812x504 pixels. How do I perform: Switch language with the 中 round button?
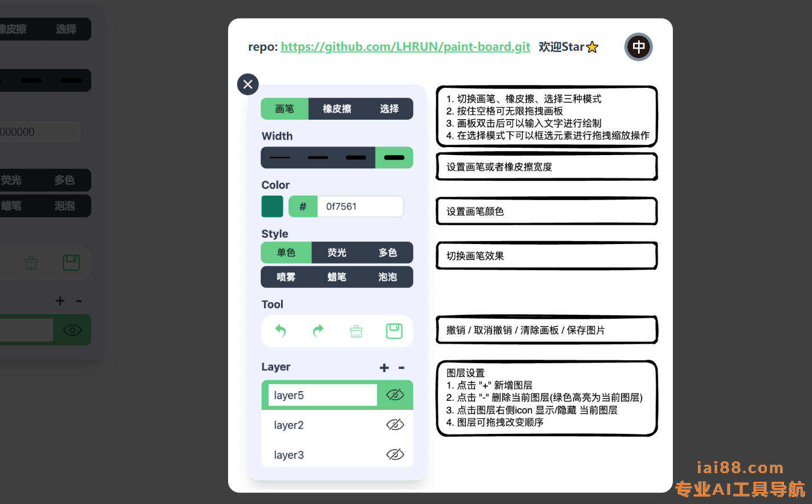pyautogui.click(x=638, y=47)
